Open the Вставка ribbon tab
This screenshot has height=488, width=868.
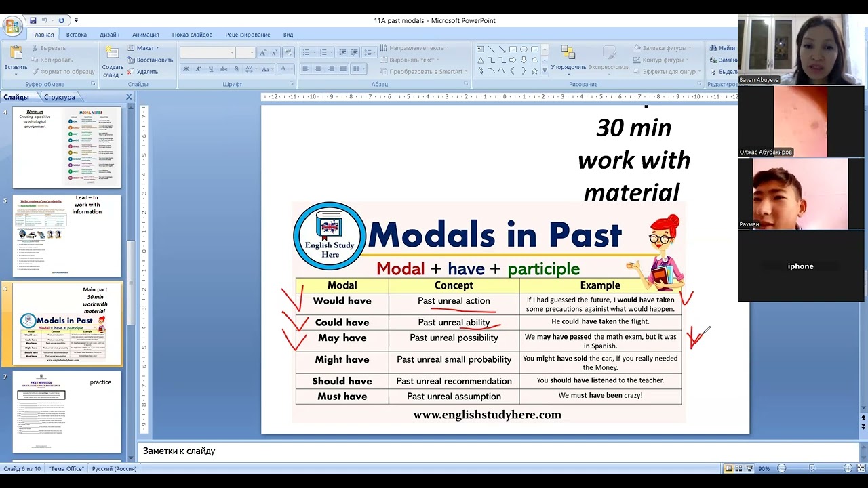77,35
